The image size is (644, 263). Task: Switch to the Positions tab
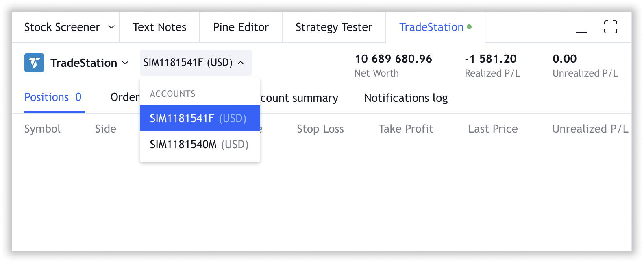pos(53,97)
